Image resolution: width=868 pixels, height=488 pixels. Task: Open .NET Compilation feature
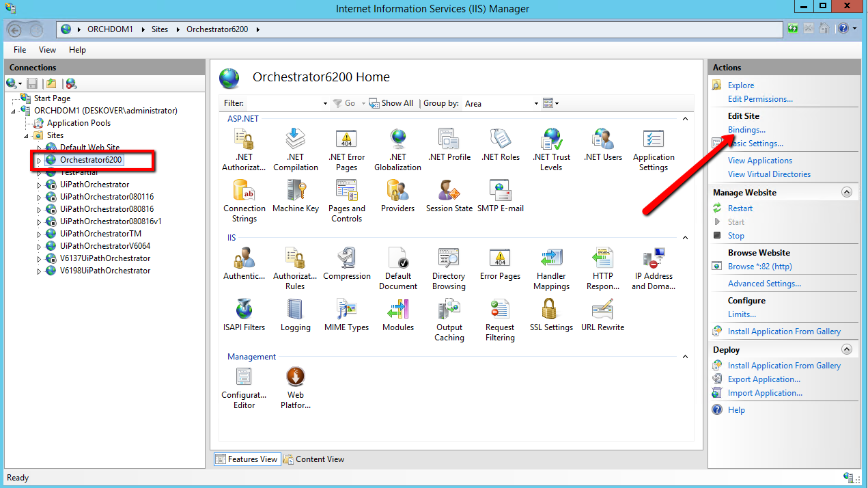coord(295,150)
